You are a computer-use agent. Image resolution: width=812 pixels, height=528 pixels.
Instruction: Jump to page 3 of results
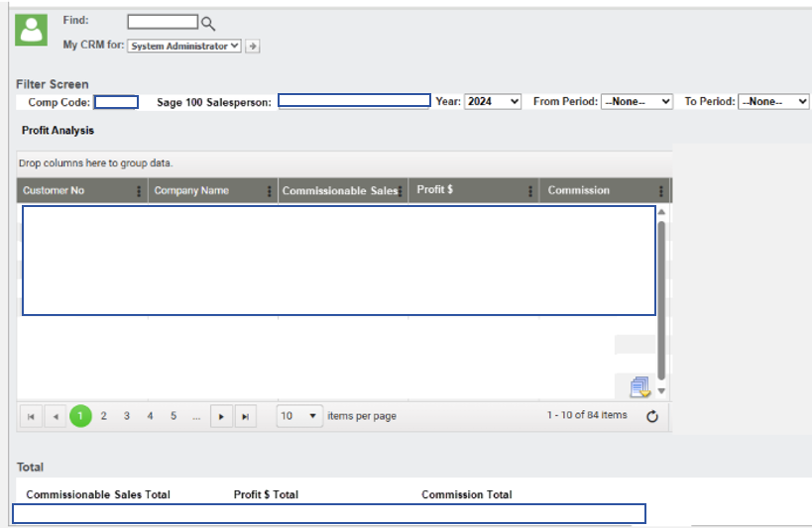click(127, 416)
